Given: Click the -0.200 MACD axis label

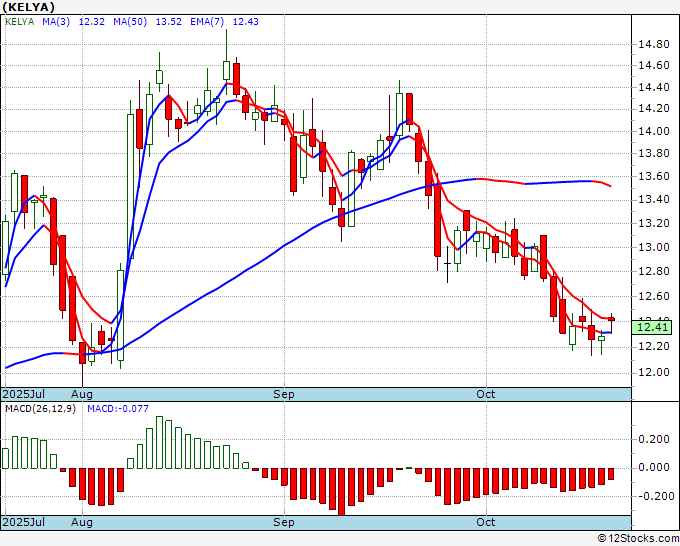Looking at the screenshot, I should tap(652, 496).
